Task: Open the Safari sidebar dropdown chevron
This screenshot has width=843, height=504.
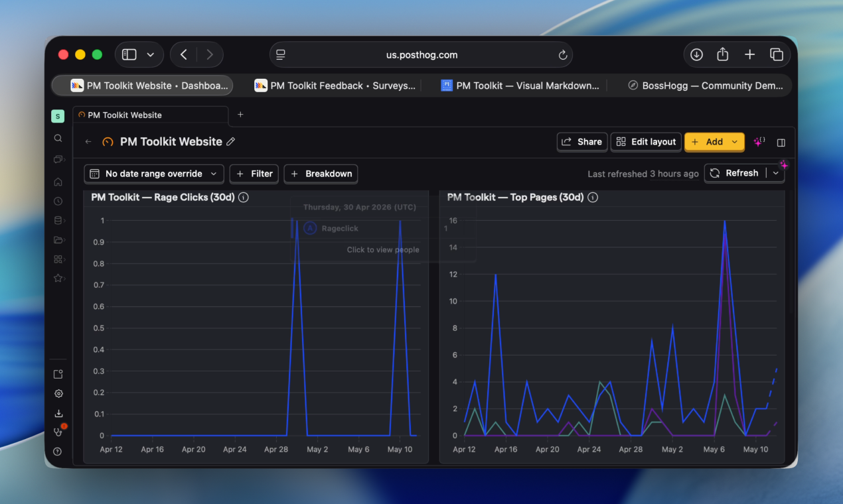Action: [x=151, y=55]
